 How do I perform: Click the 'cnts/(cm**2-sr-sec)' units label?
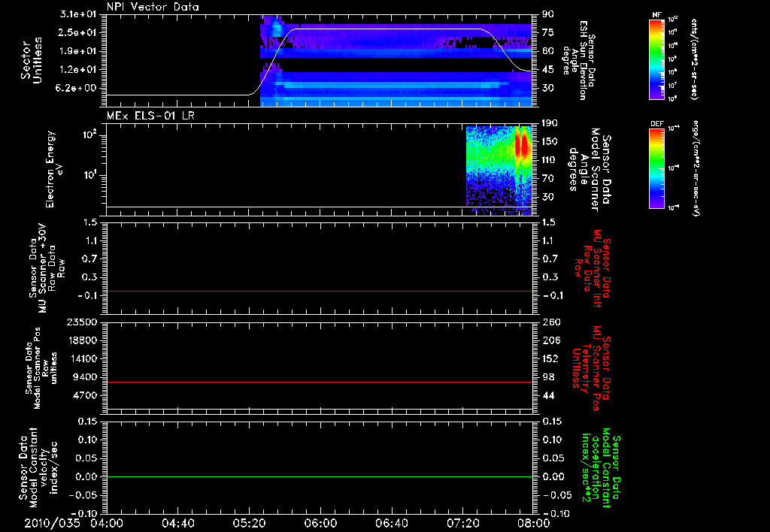pyautogui.click(x=694, y=59)
